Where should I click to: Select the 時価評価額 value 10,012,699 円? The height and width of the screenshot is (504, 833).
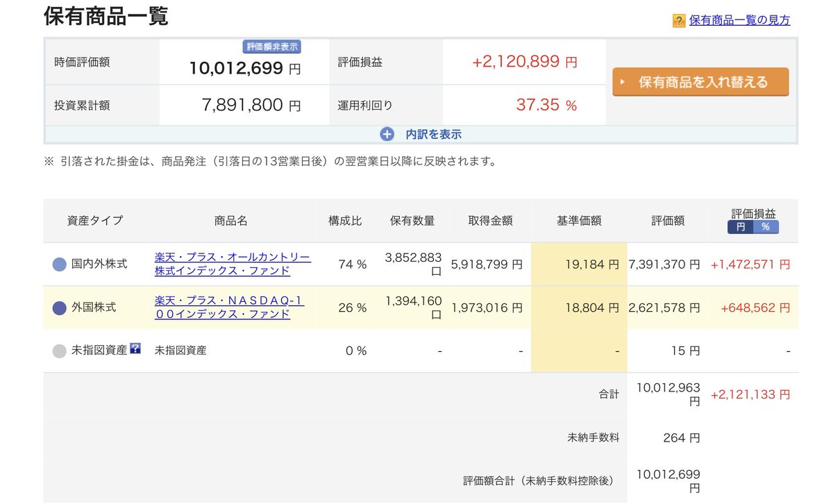point(245,68)
